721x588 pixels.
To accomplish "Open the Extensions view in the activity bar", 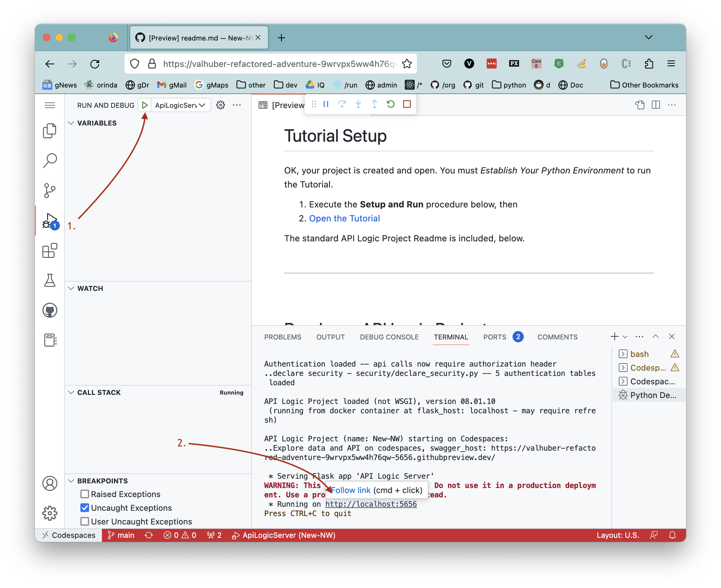I will point(50,251).
